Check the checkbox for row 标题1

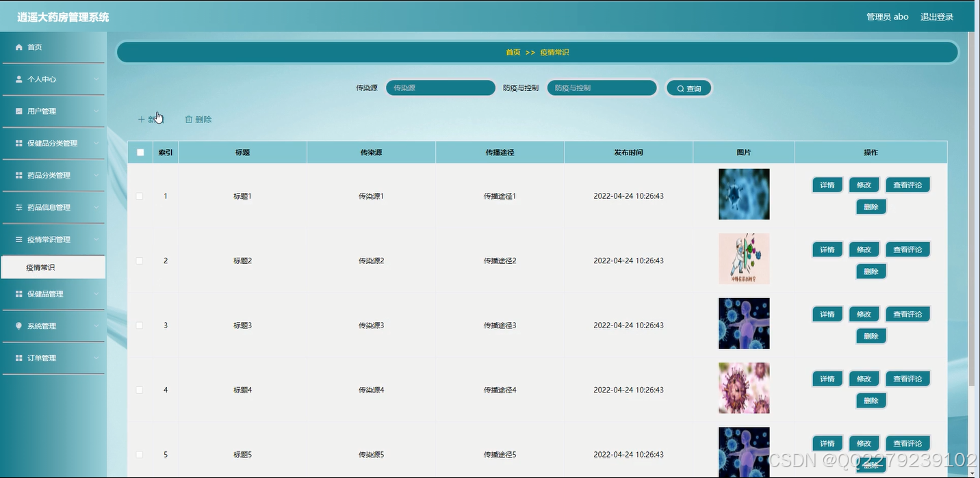point(140,196)
